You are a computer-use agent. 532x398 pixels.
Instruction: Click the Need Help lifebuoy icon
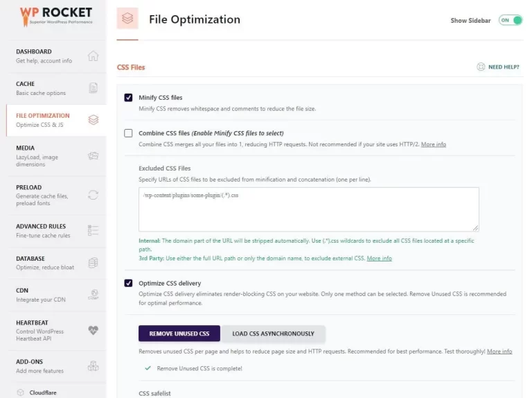[481, 67]
